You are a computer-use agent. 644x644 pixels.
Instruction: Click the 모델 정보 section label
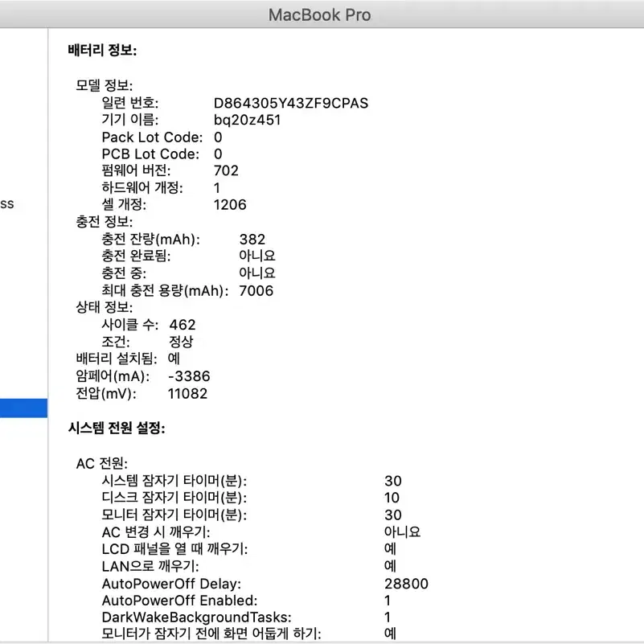pyautogui.click(x=105, y=85)
